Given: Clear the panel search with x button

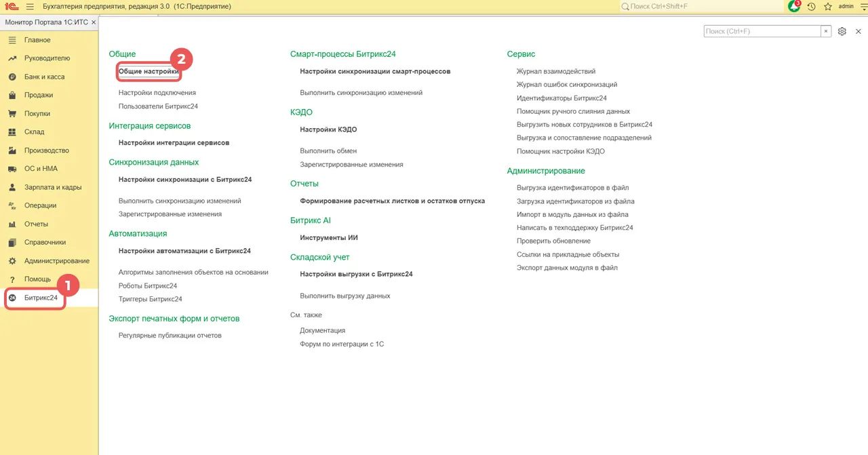Looking at the screenshot, I should pos(826,31).
